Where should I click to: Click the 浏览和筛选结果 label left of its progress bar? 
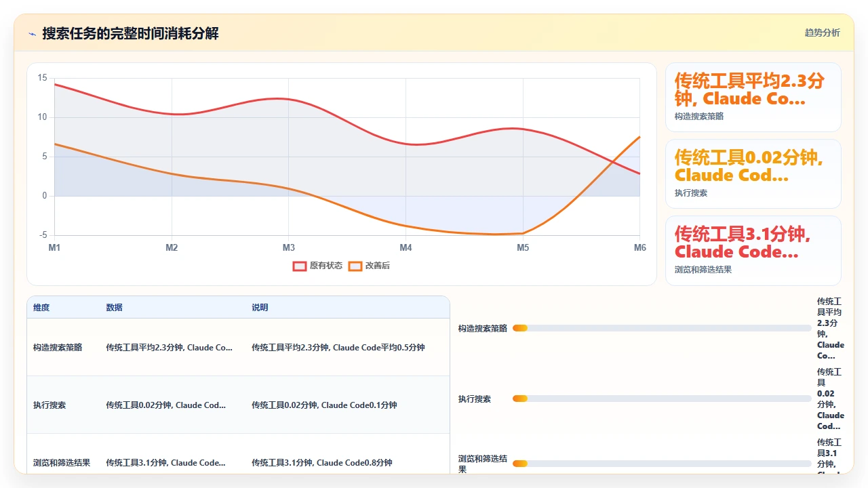[483, 464]
